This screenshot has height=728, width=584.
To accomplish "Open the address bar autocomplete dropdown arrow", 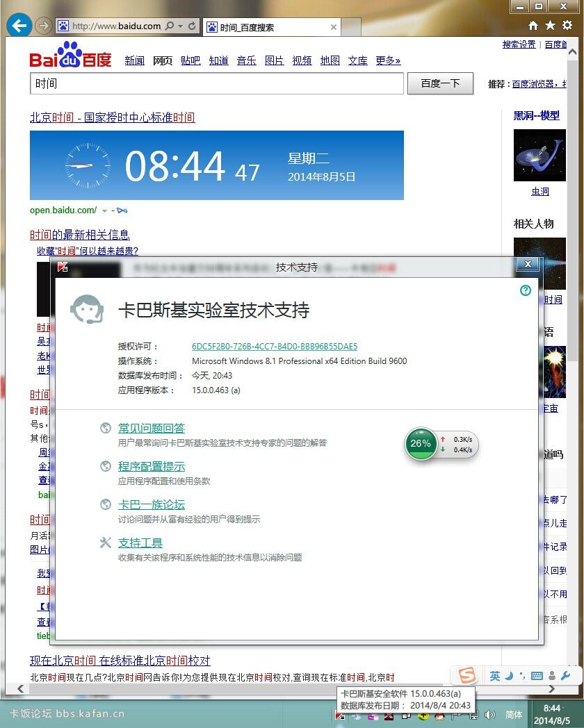I will 181,26.
